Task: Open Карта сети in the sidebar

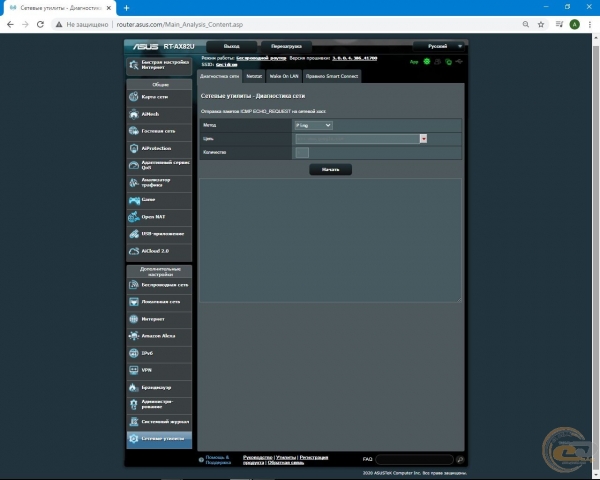Action: coord(159,97)
